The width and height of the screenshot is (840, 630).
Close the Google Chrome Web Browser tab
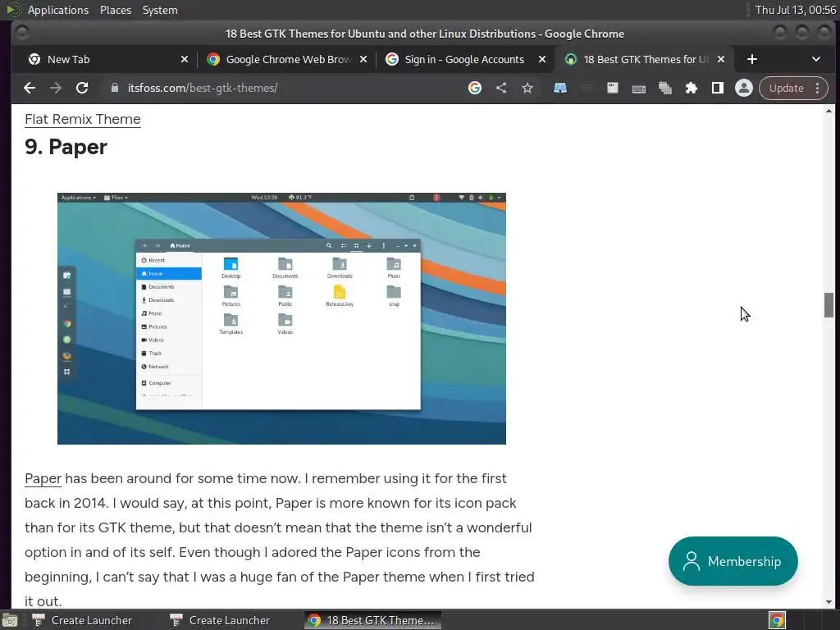pos(363,59)
